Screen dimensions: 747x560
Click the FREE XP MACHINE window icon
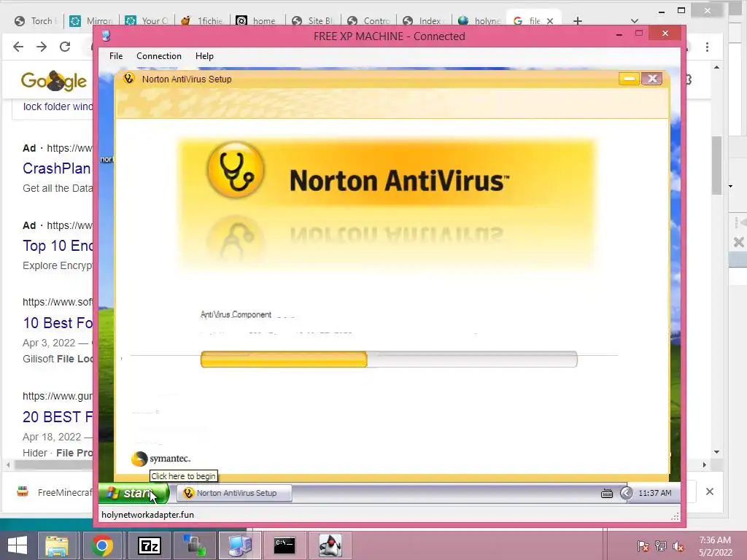106,36
